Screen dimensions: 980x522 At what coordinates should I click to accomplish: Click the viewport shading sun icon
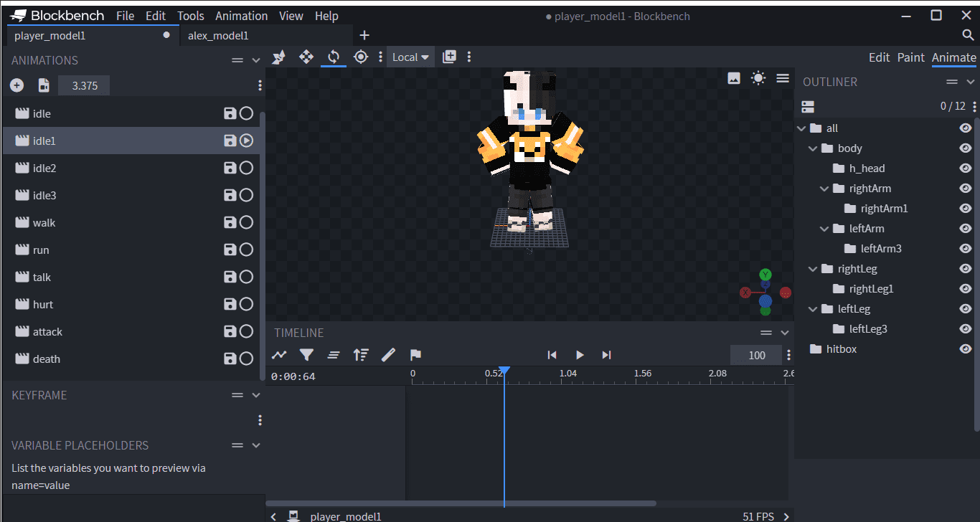(x=758, y=78)
